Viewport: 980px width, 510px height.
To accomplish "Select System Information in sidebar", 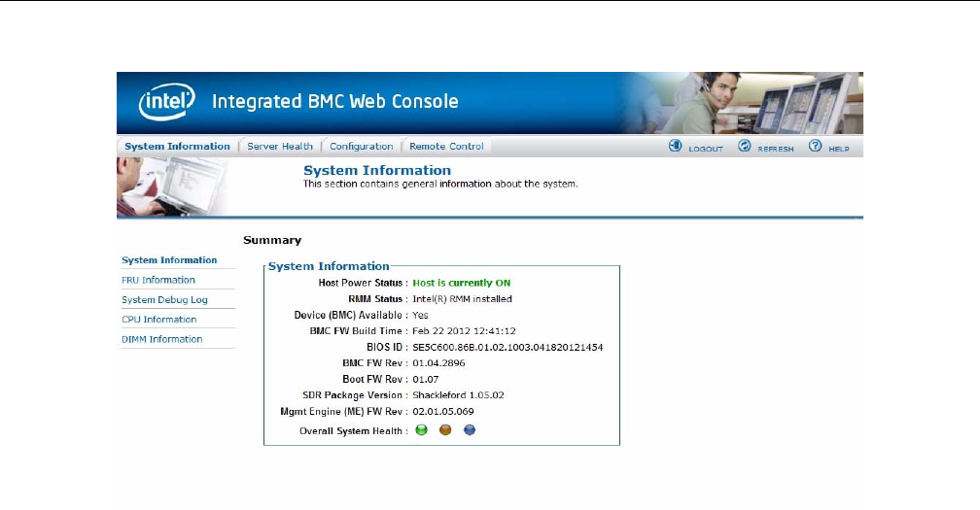I will point(169,260).
